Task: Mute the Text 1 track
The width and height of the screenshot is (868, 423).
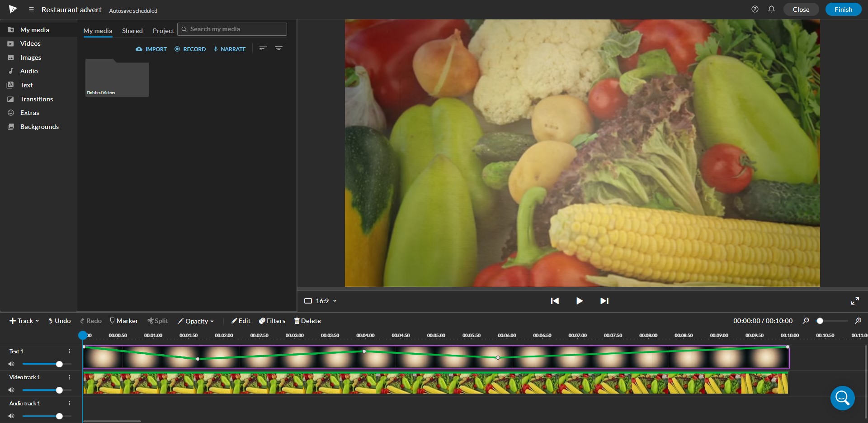Action: 11,364
